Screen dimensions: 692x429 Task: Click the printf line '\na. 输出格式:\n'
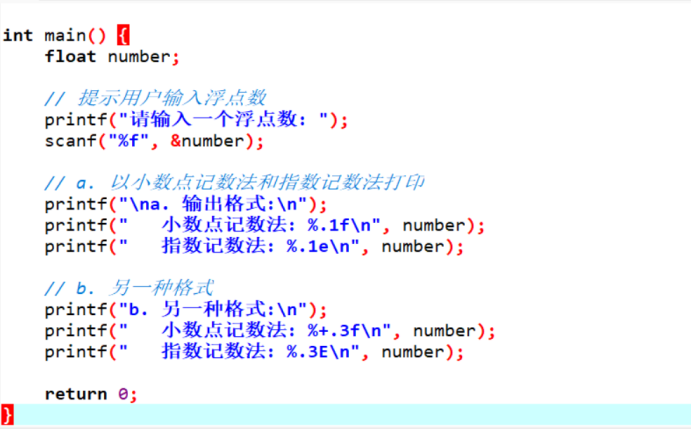point(186,204)
